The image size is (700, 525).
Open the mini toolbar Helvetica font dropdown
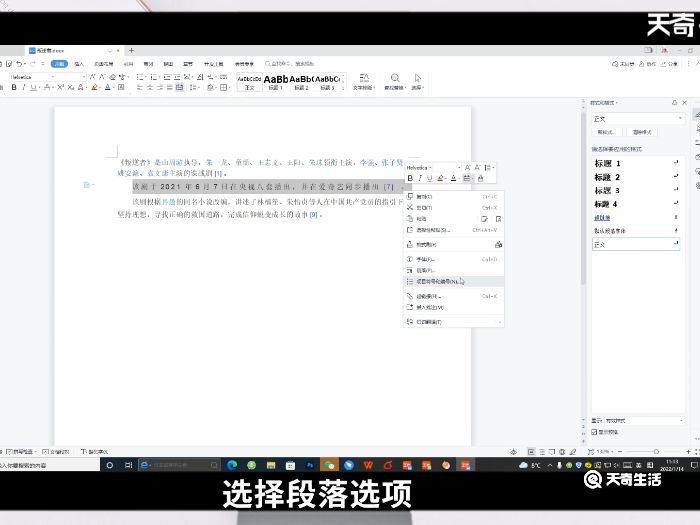click(432, 167)
